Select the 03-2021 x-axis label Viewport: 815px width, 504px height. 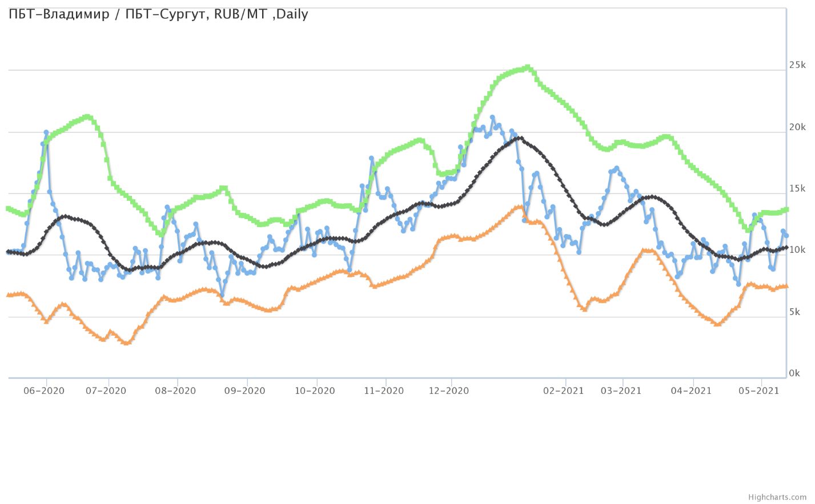click(621, 391)
